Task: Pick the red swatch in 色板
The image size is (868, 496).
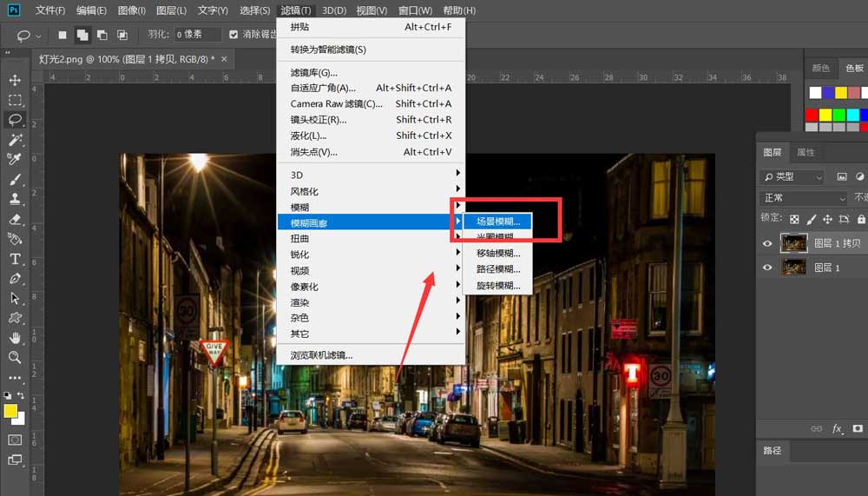Action: 812,115
